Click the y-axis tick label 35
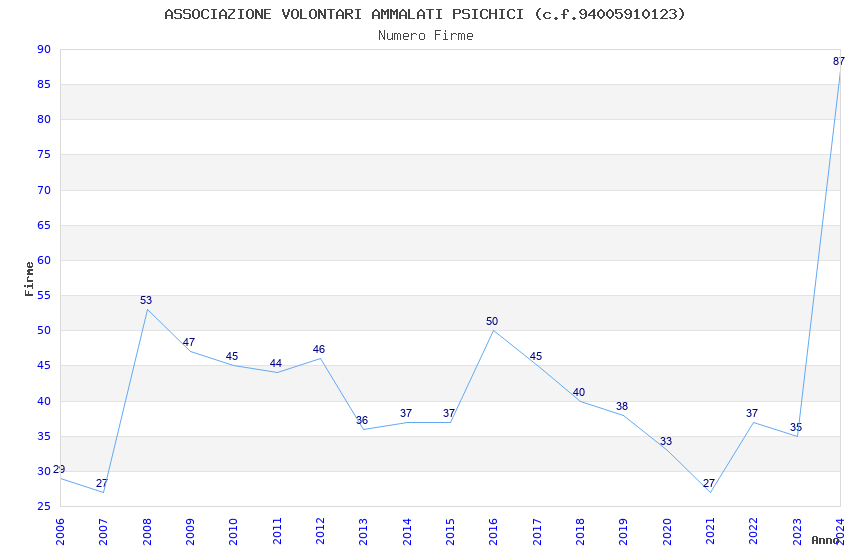Image resolution: width=850 pixels, height=550 pixels. tap(44, 437)
